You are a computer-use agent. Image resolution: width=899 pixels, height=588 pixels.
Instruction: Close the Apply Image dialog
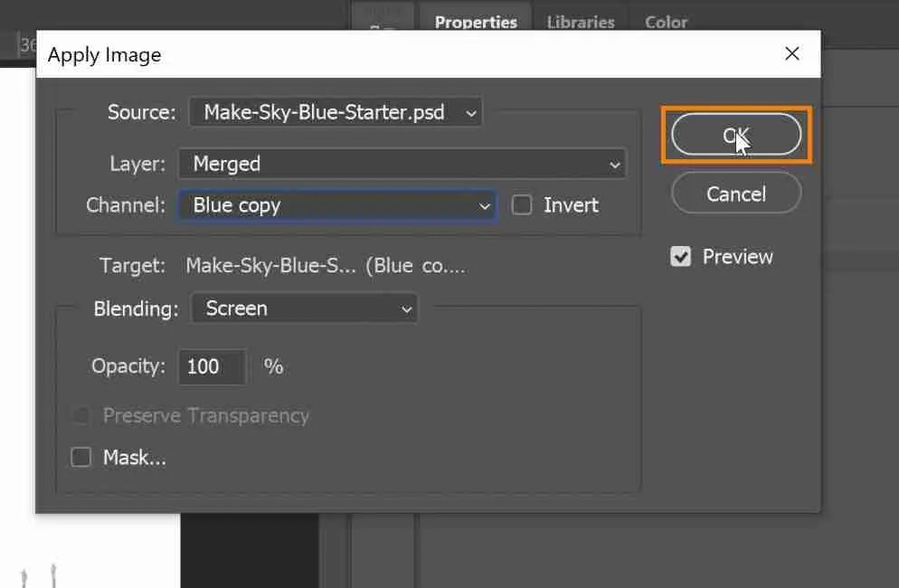792,53
